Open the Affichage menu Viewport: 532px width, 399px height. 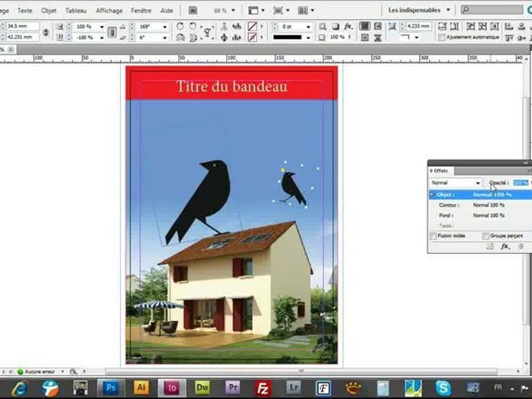(109, 11)
